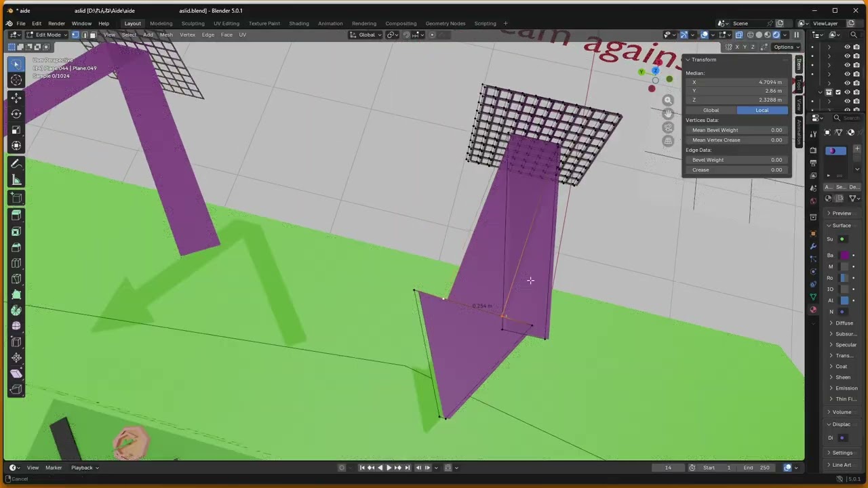This screenshot has width=868, height=488.
Task: Activate the Inset Faces tool
Action: click(16, 232)
